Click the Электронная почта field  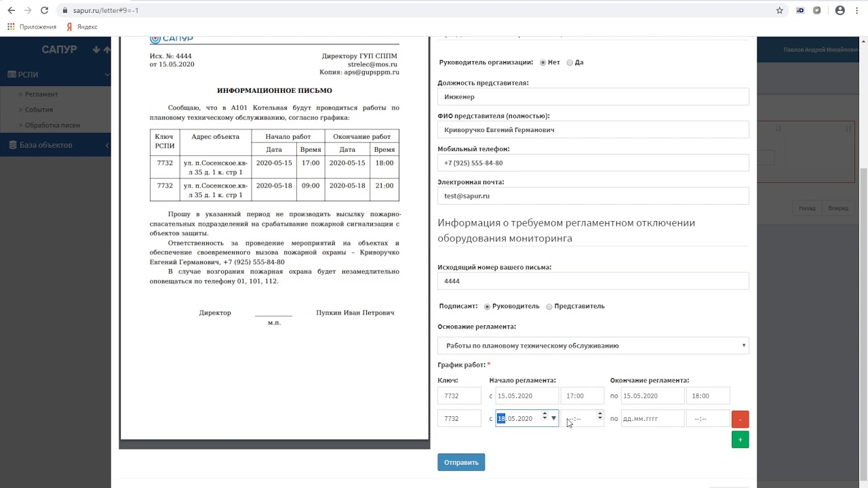pos(593,196)
